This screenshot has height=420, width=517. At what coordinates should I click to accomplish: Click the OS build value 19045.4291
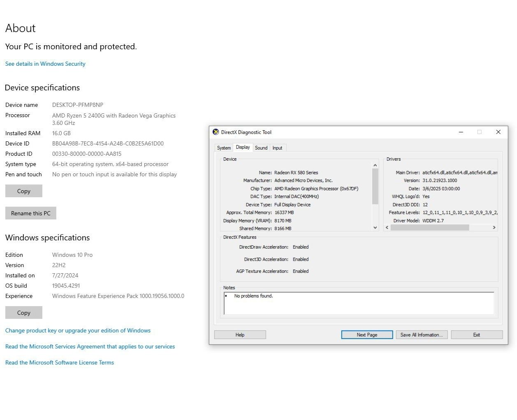tap(66, 286)
